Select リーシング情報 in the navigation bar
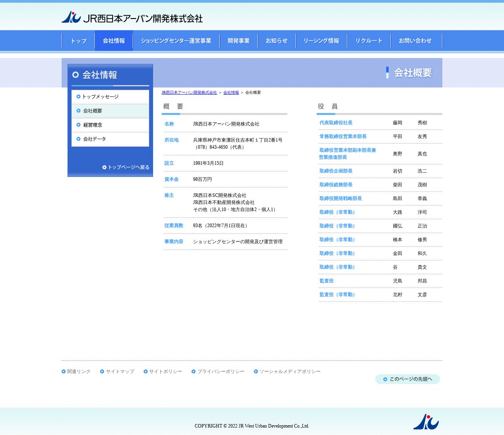The width and height of the screenshot is (504, 435). 321,41
